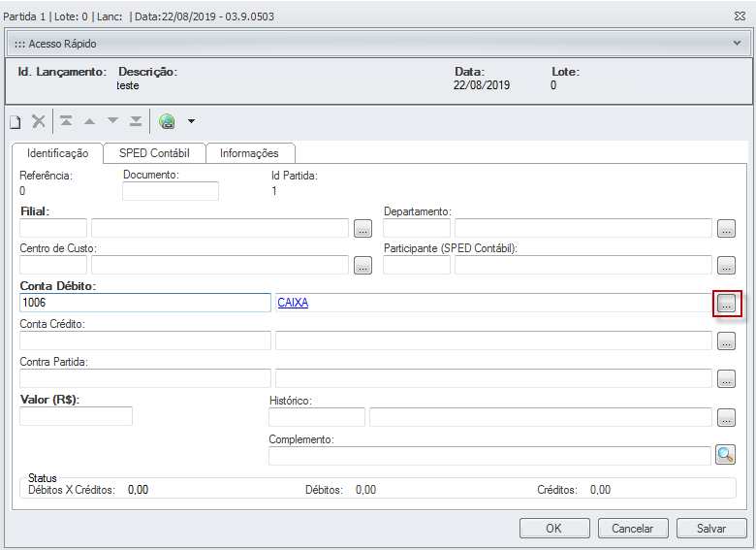Click Histórico code input field
The height and width of the screenshot is (550, 756).
click(x=317, y=417)
